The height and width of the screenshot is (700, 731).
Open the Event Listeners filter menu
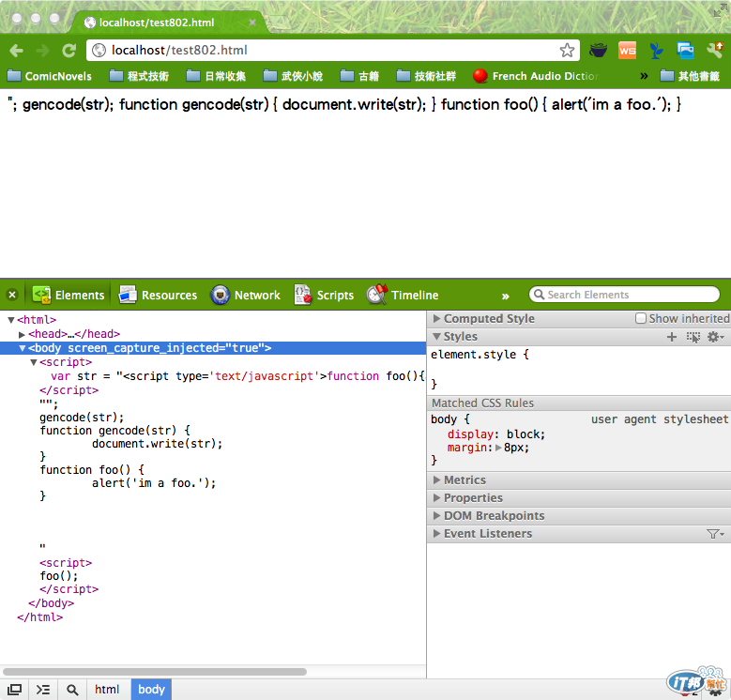(x=715, y=534)
